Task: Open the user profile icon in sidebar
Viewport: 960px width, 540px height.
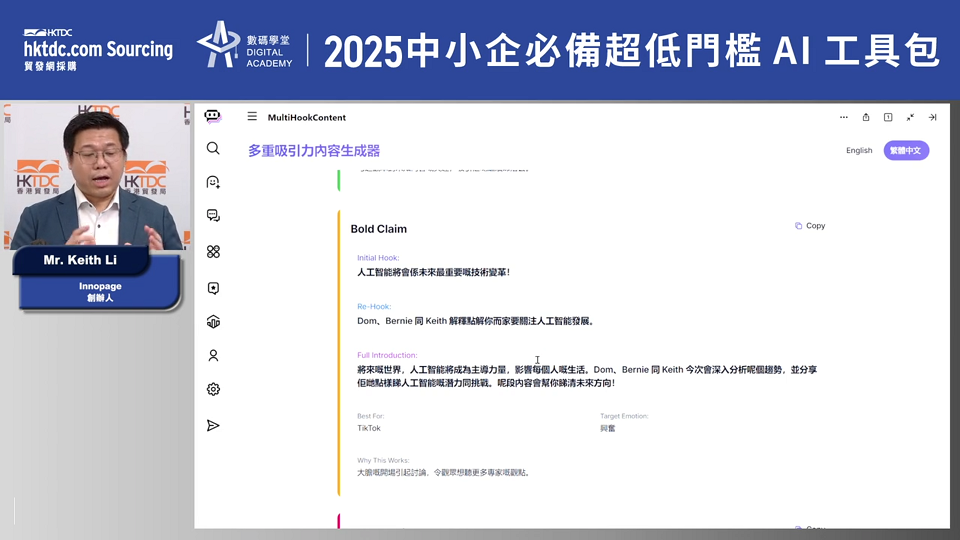Action: point(213,355)
